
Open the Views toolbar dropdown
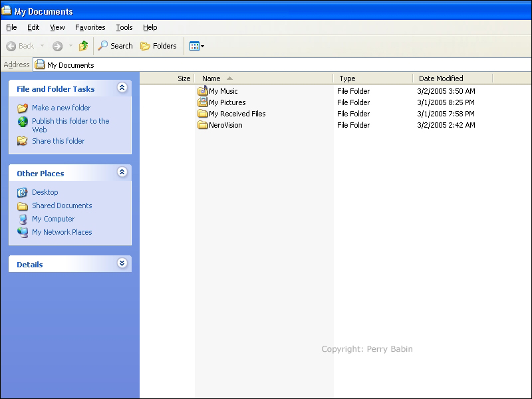(x=197, y=46)
